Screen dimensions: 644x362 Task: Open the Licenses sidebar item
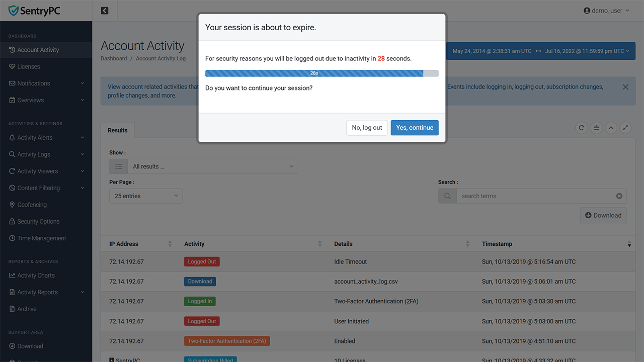[29, 66]
